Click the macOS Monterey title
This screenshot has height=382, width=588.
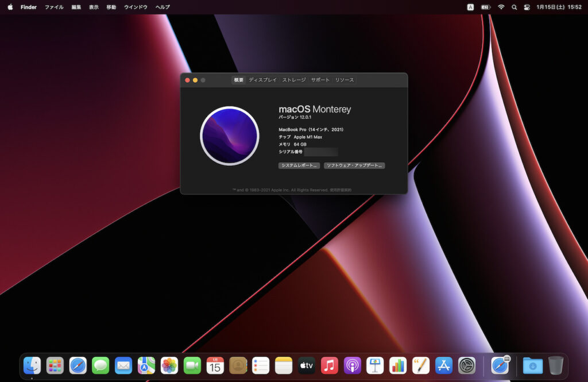(315, 109)
